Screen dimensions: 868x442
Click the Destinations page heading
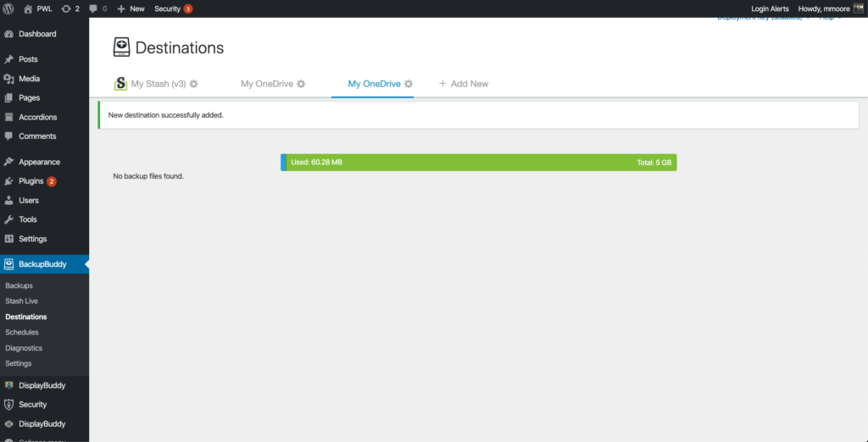tap(180, 48)
